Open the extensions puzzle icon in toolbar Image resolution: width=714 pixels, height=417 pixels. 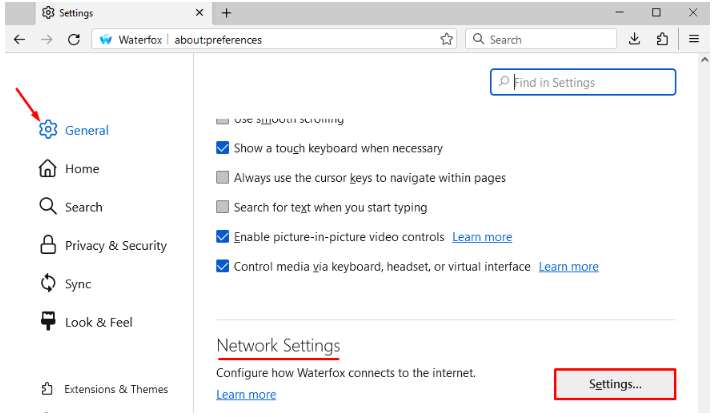pyautogui.click(x=662, y=39)
